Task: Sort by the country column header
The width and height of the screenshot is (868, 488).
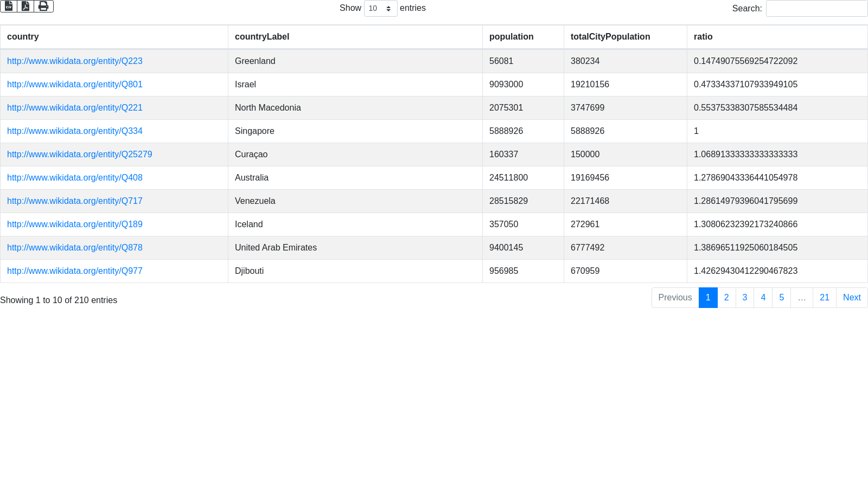Action: (x=23, y=37)
